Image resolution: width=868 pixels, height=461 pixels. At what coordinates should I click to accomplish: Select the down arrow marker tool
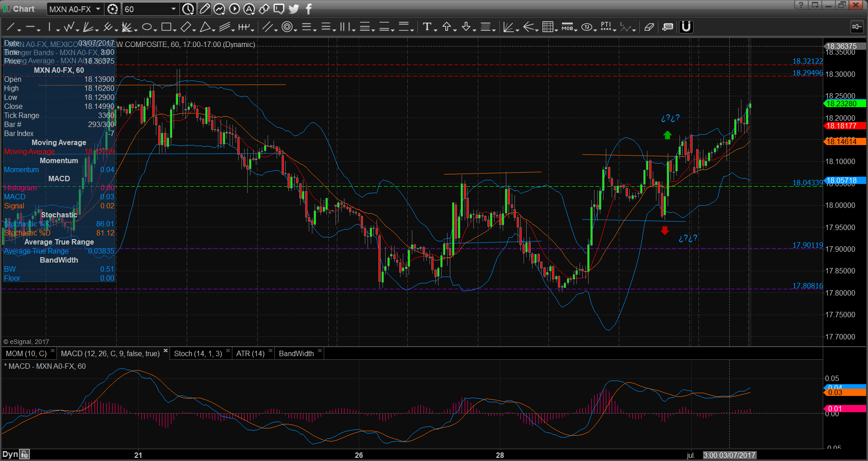pos(466,27)
